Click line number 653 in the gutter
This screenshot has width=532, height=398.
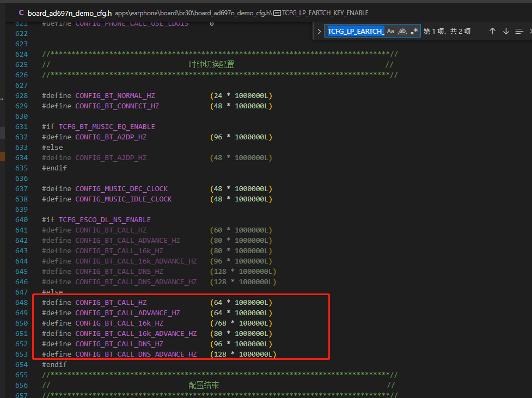point(21,354)
